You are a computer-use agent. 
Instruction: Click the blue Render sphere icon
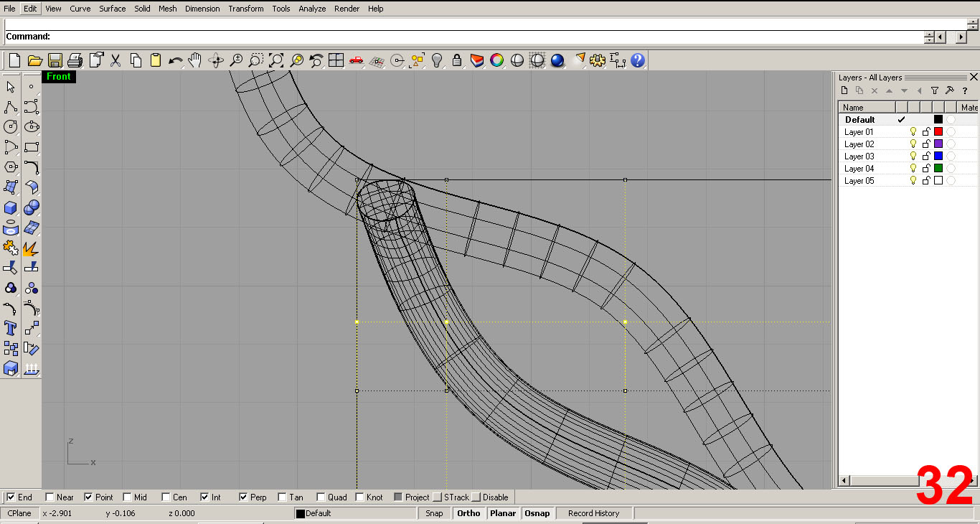[557, 61]
